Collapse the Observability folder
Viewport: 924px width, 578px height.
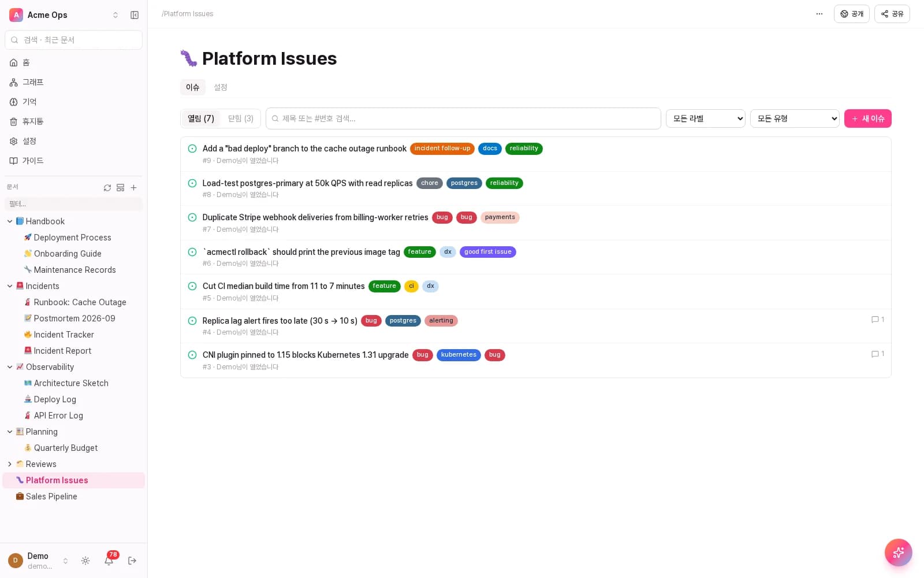pos(10,367)
